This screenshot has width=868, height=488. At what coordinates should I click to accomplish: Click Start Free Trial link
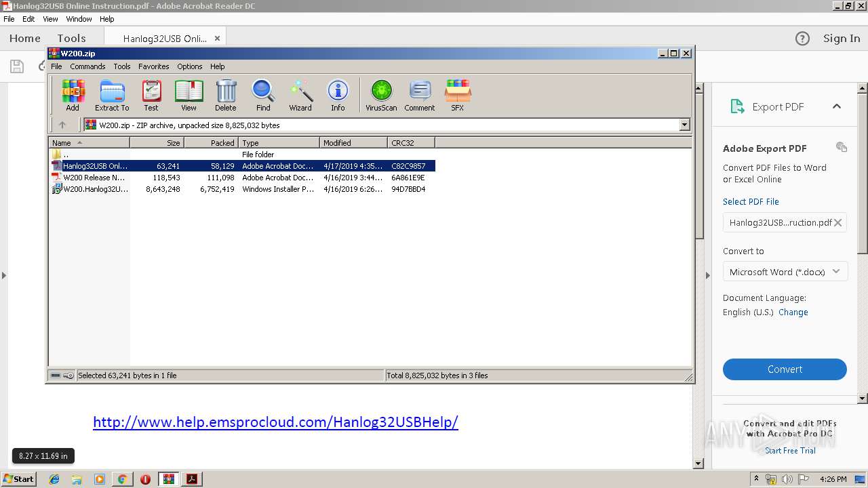point(790,451)
